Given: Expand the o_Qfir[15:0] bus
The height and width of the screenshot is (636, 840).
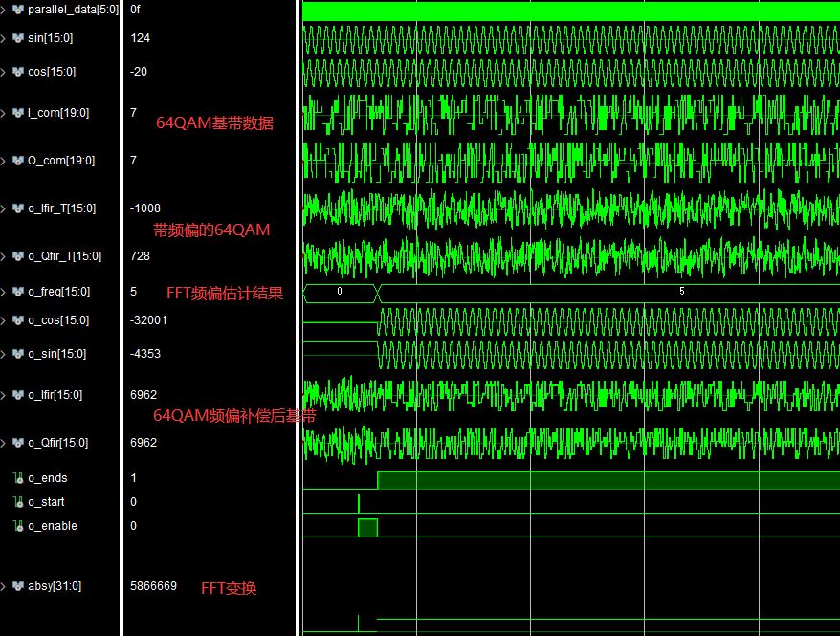Looking at the screenshot, I should (x=3, y=443).
